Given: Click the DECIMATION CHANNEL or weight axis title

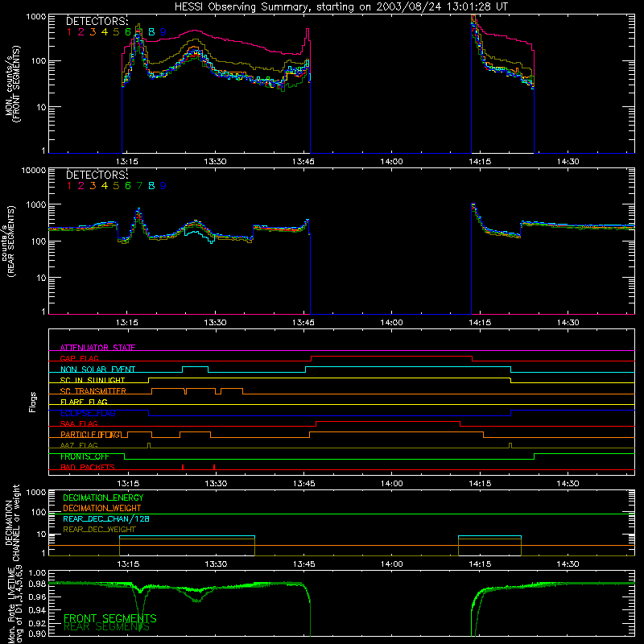Looking at the screenshot, I should pos(13,522).
